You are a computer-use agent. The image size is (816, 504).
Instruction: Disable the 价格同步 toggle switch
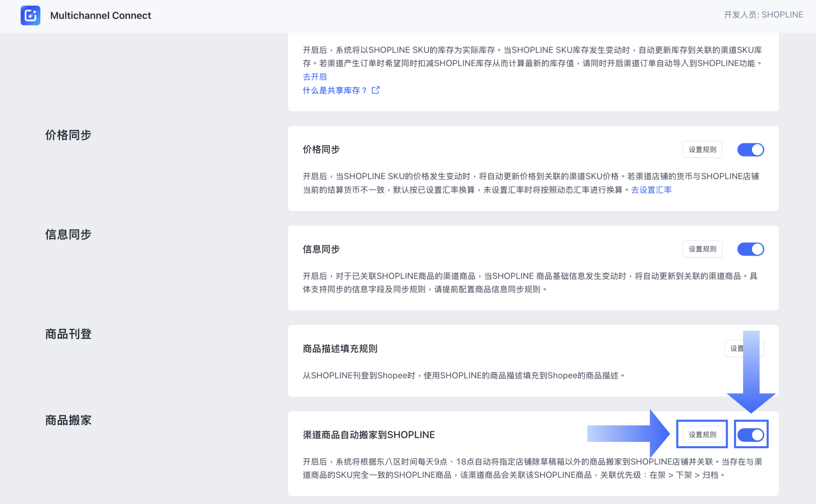pos(750,150)
